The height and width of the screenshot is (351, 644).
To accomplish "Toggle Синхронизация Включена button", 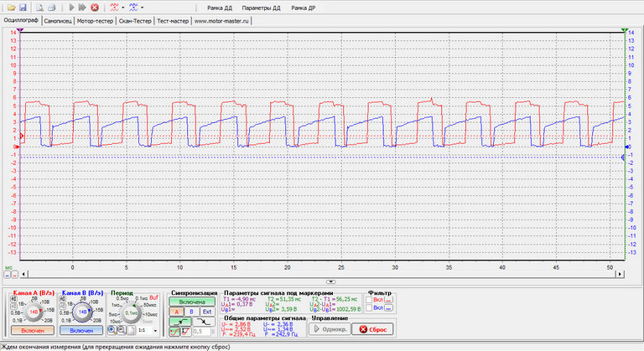I will point(192,300).
